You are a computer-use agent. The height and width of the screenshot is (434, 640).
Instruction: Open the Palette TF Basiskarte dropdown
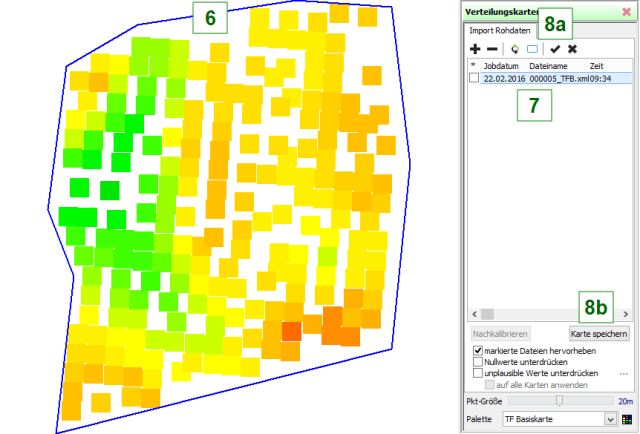(x=611, y=419)
